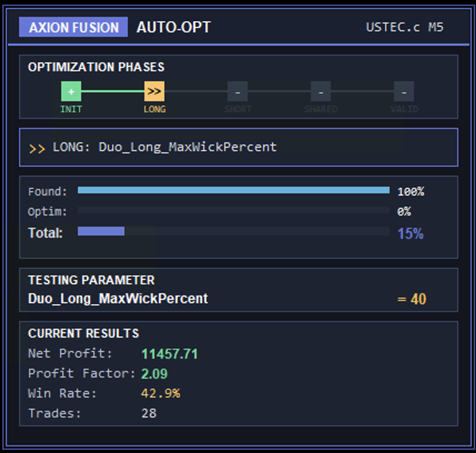Image resolution: width=476 pixels, height=453 pixels.
Task: Expand the OPTIMIZATION PHASES section
Action: click(96, 67)
